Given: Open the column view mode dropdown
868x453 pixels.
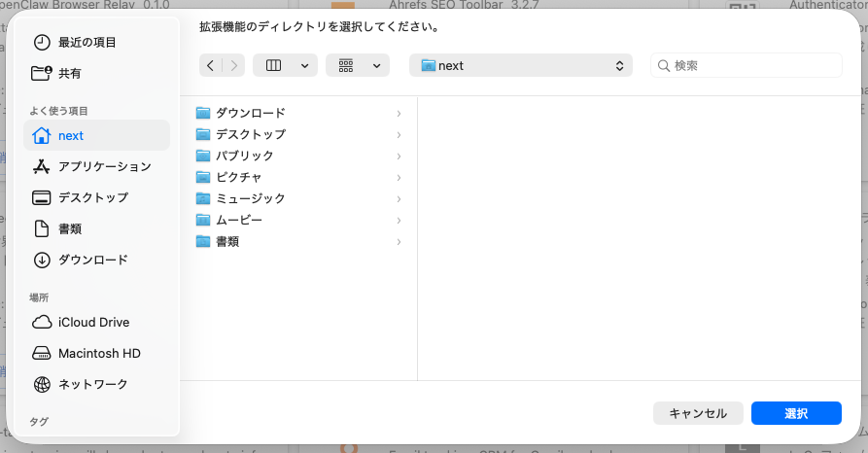Looking at the screenshot, I should (285, 65).
